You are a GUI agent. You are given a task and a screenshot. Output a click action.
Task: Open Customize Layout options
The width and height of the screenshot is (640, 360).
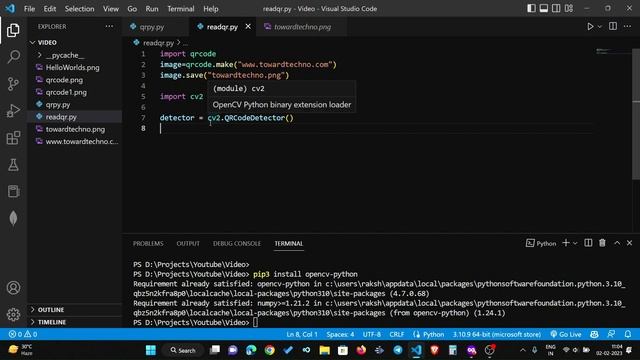(x=569, y=8)
